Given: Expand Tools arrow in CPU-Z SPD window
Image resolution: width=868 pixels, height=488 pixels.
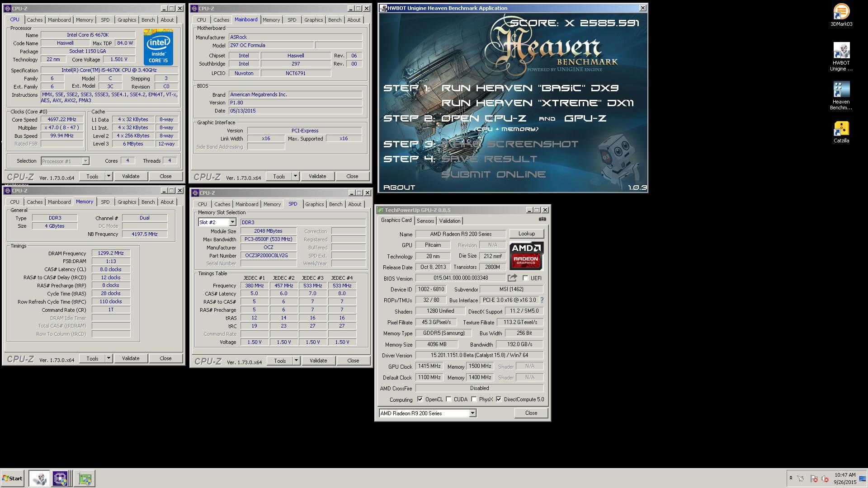Looking at the screenshot, I should click(x=296, y=361).
